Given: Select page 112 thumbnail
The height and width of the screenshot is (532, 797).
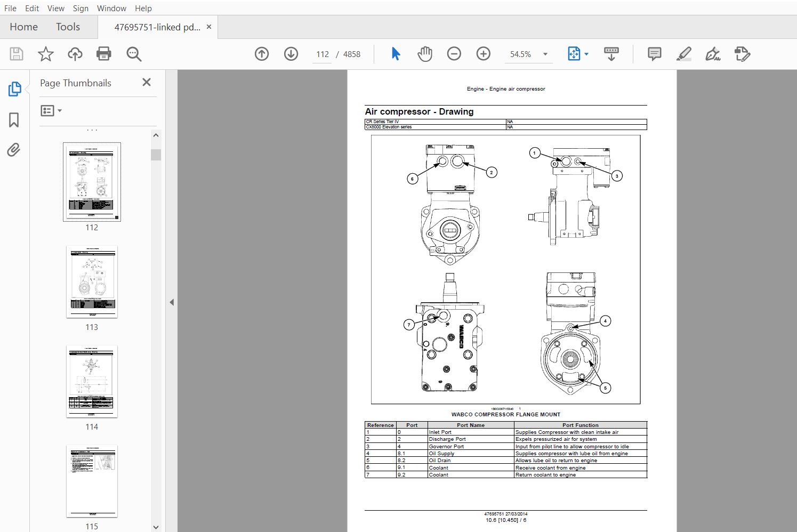Looking at the screenshot, I should 92,182.
